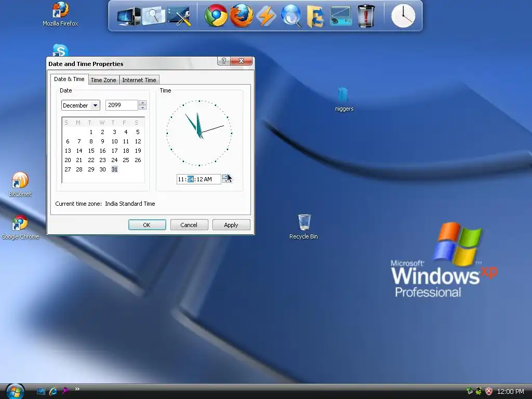Click the help question mark button
This screenshot has width=532, height=399.
pyautogui.click(x=223, y=61)
